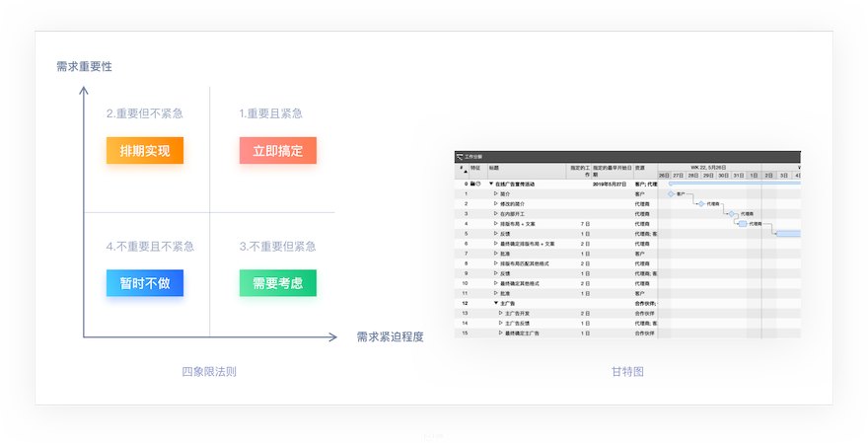The image size is (868, 443).
Task: Click the 2.重要但不紧急 quadrant label
Action: [x=144, y=113]
